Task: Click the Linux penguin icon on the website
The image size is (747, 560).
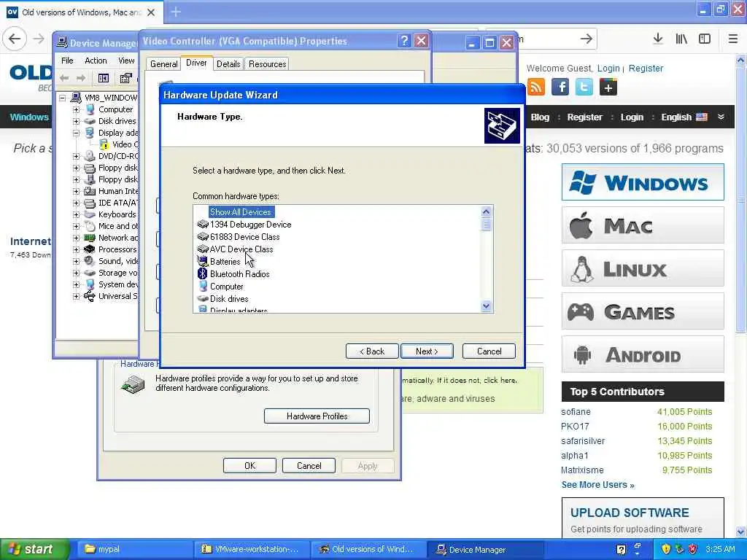Action: click(x=581, y=269)
